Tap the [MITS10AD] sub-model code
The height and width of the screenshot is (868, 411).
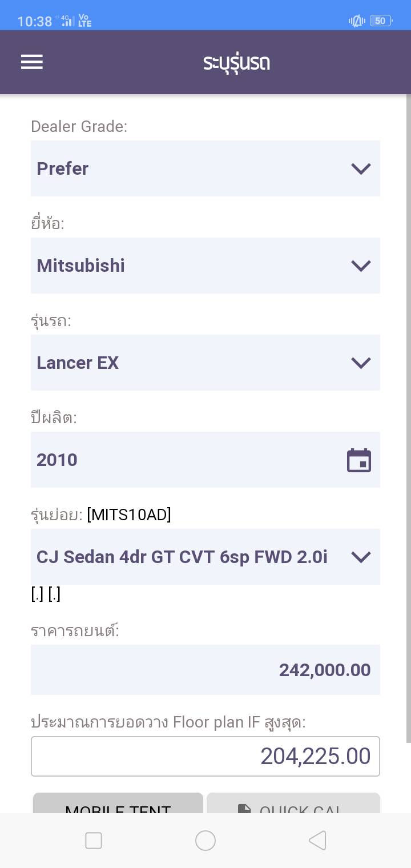(129, 515)
